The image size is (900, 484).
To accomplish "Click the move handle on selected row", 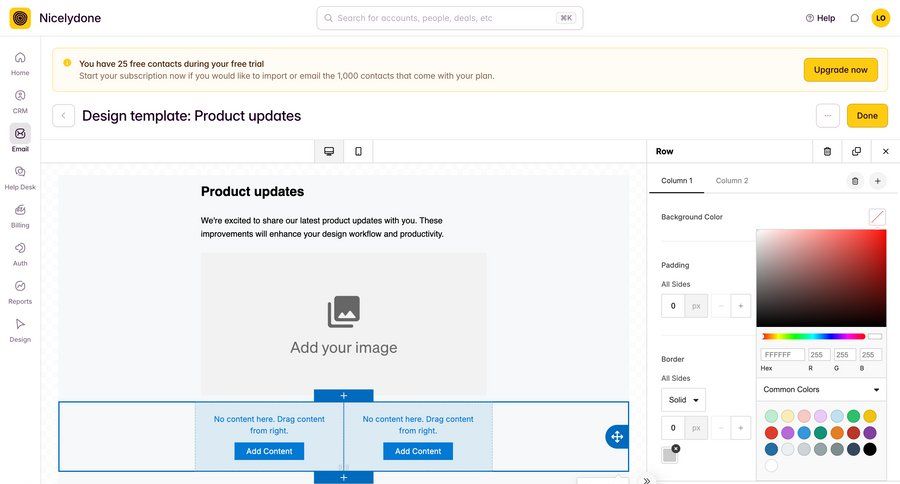I will (617, 436).
